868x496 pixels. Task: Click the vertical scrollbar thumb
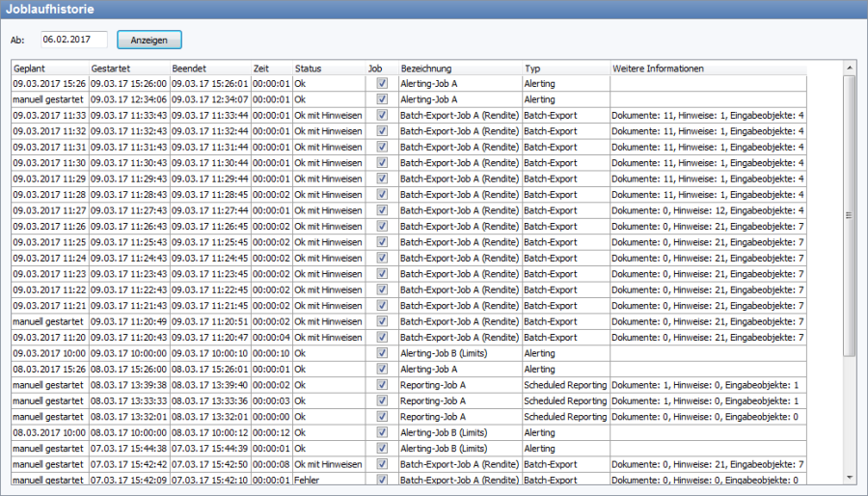pos(849,214)
